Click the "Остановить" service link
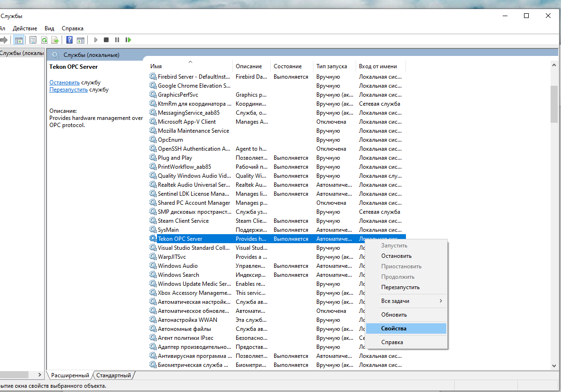561x392 pixels. 64,82
